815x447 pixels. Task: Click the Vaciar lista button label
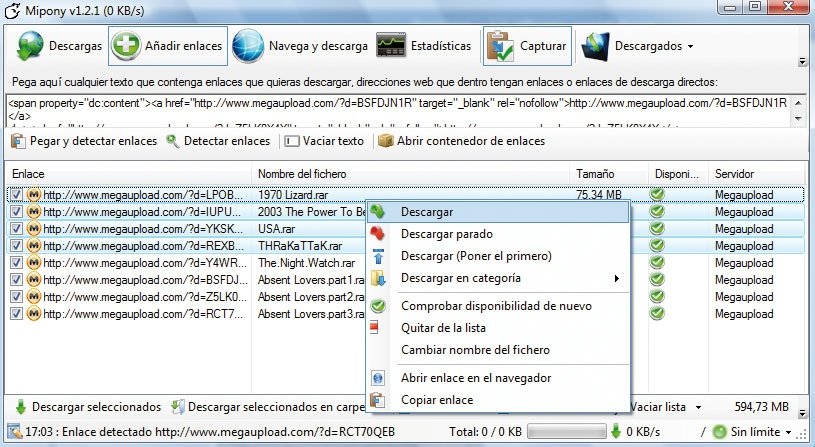click(x=658, y=407)
